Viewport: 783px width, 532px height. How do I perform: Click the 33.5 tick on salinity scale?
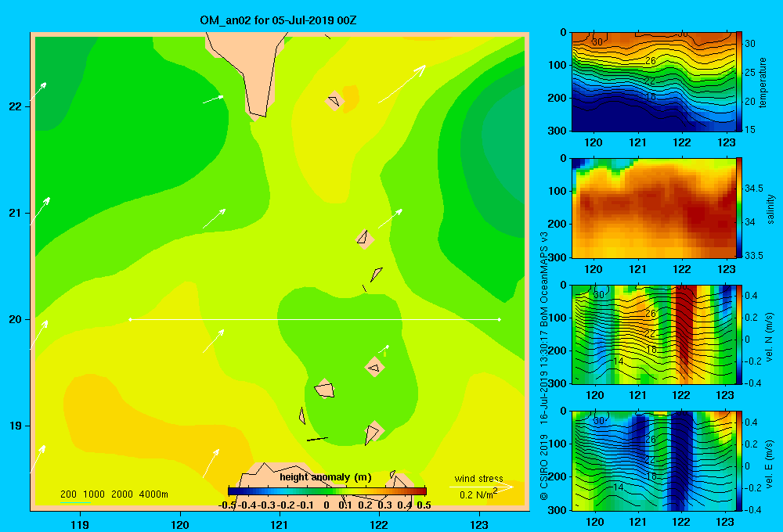pos(754,256)
